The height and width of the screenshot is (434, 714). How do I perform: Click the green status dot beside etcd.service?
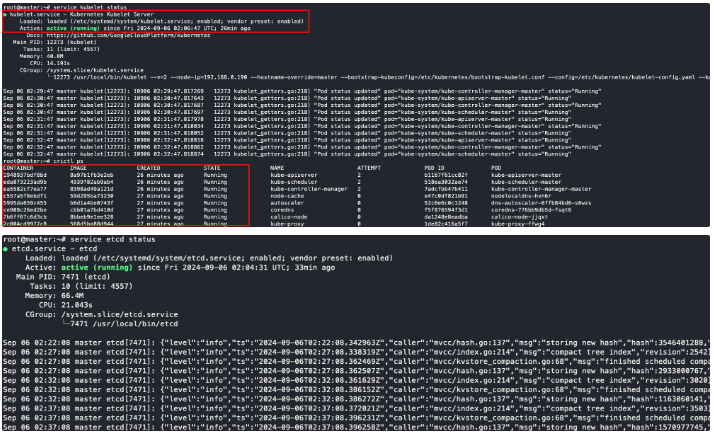[x=5, y=249]
